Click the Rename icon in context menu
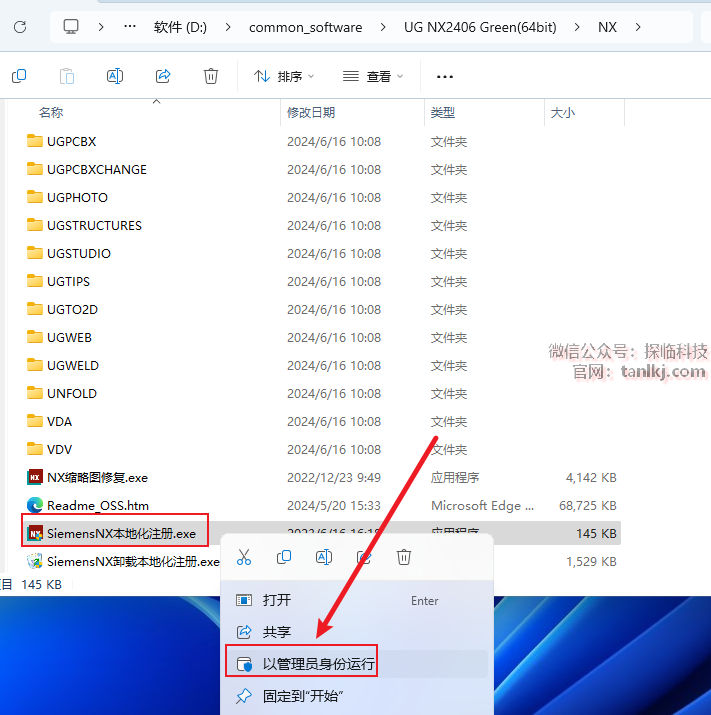The width and height of the screenshot is (711, 715). [324, 557]
